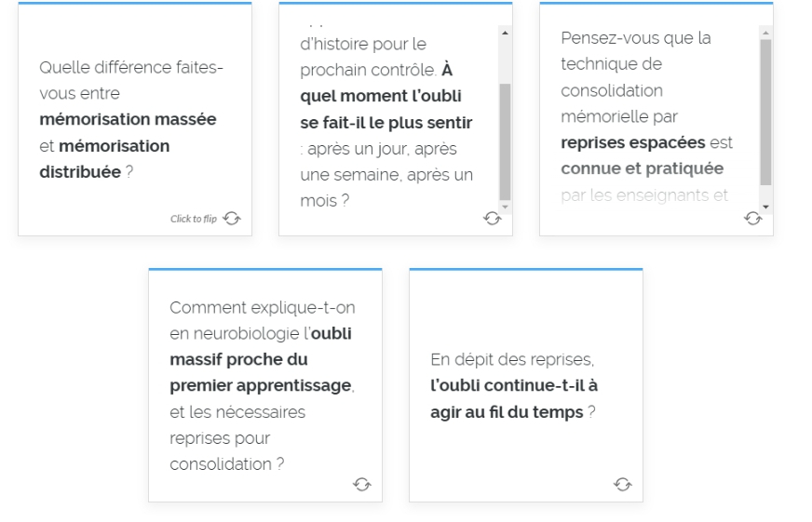Click the flip icon on the 'mémorisation massée' card

click(x=232, y=219)
